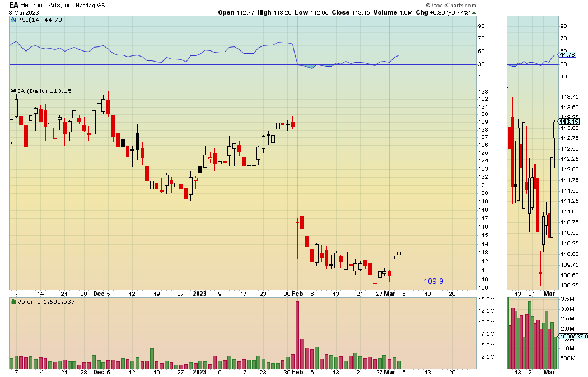
Task: Click the candlestick icon beside EA (Daily)
Action: [x=13, y=91]
